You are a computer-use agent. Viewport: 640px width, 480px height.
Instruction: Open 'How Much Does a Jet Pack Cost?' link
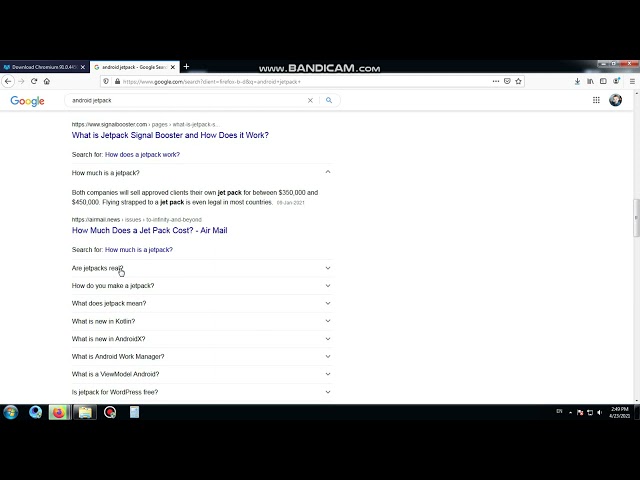click(149, 230)
